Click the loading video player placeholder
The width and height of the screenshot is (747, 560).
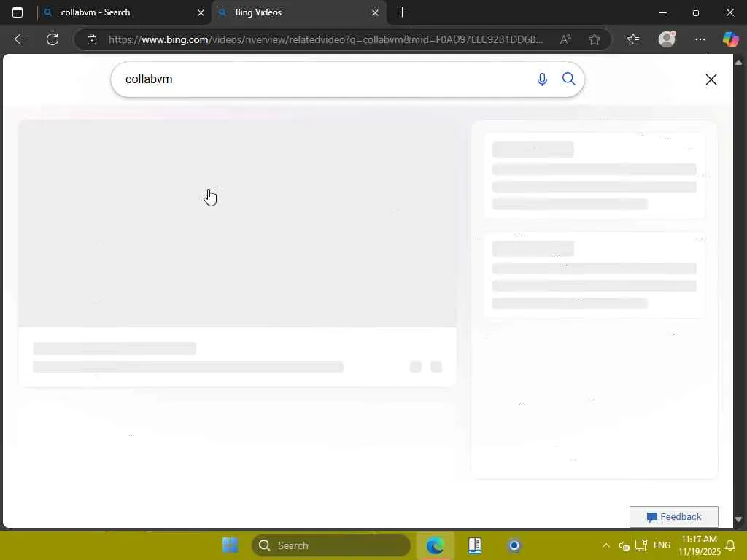(x=237, y=223)
